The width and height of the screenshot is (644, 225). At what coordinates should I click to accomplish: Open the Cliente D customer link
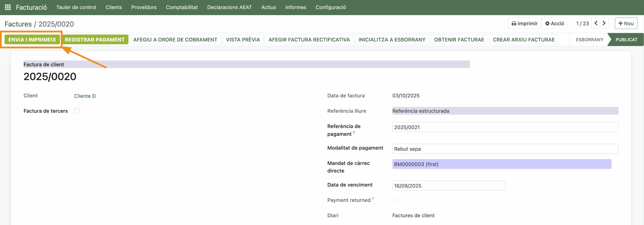click(x=85, y=96)
